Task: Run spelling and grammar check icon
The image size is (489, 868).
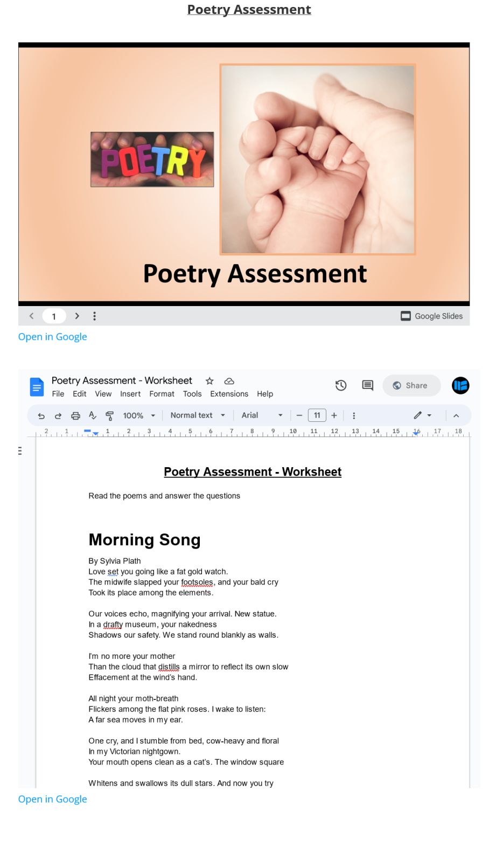Action: pos(93,415)
